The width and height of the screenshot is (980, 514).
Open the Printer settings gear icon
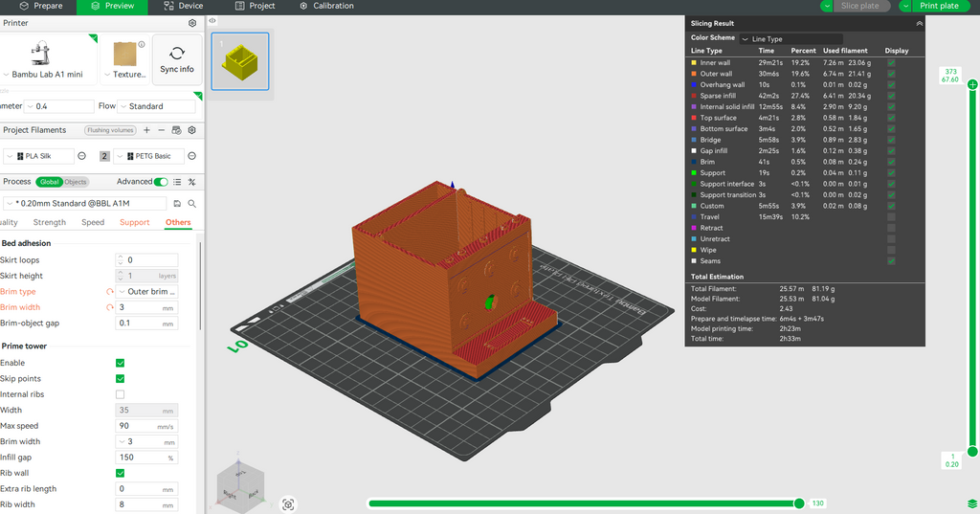pos(192,22)
